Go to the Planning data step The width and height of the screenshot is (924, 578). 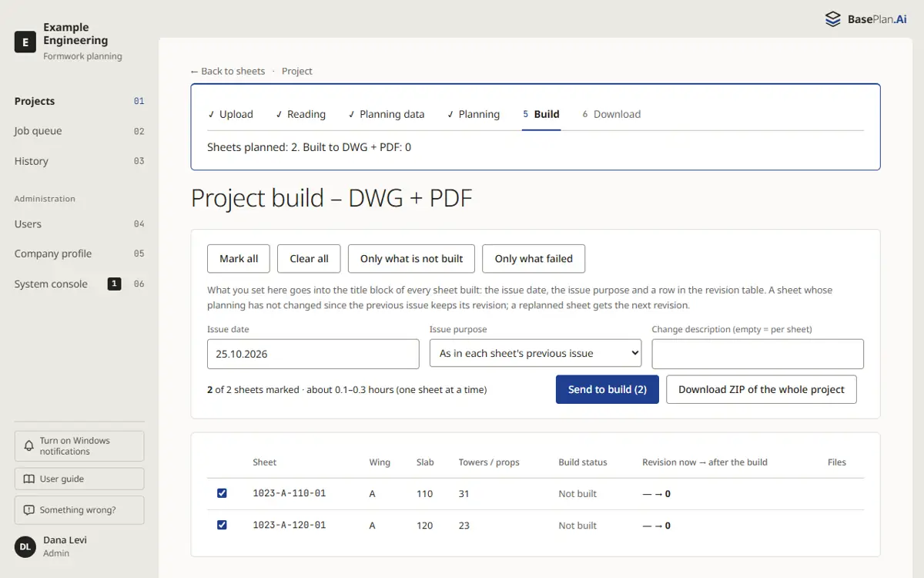[x=386, y=114]
